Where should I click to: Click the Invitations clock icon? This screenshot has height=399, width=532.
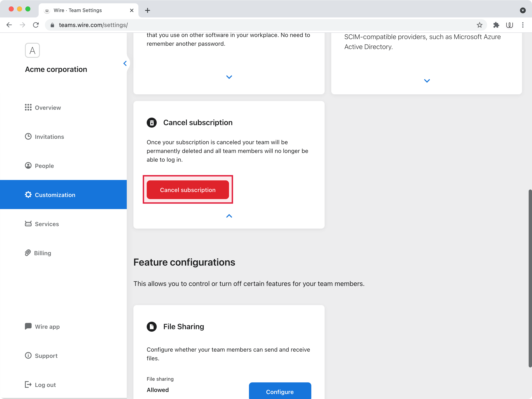point(28,136)
